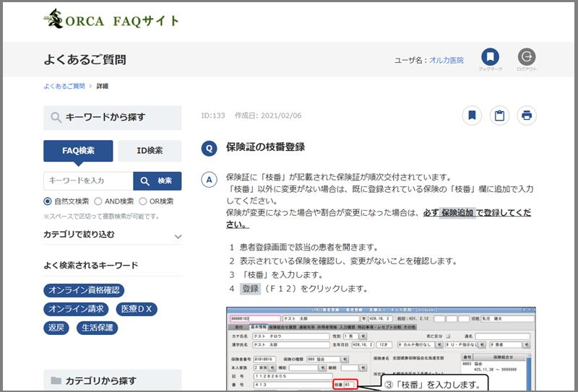Click the blue 検索 search button
The height and width of the screenshot is (392, 578).
(157, 180)
